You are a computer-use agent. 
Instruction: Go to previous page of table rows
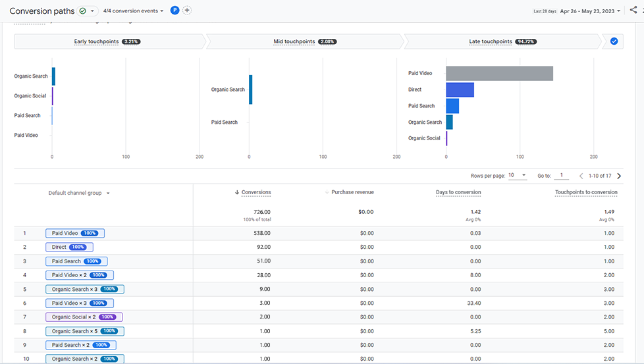[x=581, y=176]
